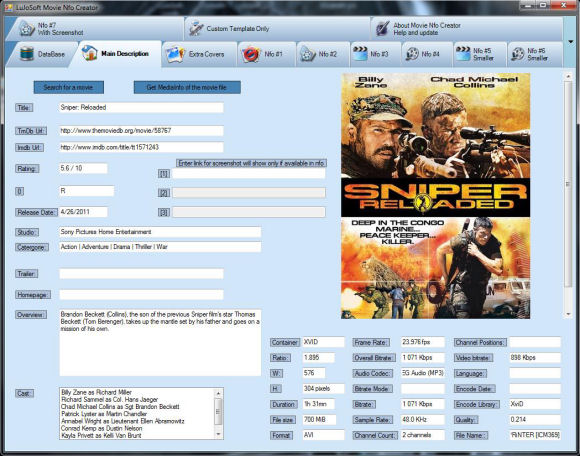This screenshot has height=456, width=580.
Task: Click the Frame Rate field
Action: click(422, 342)
